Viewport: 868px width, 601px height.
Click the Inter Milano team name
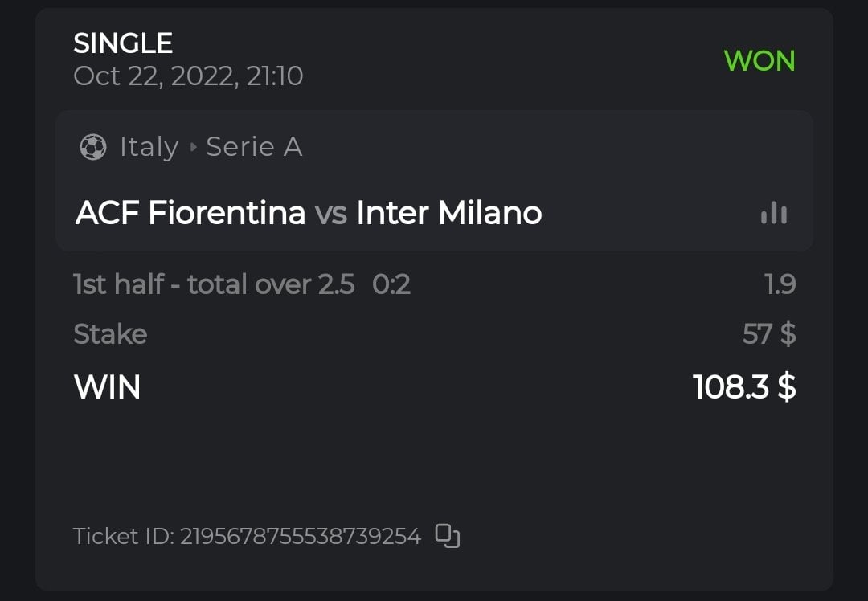tap(449, 213)
